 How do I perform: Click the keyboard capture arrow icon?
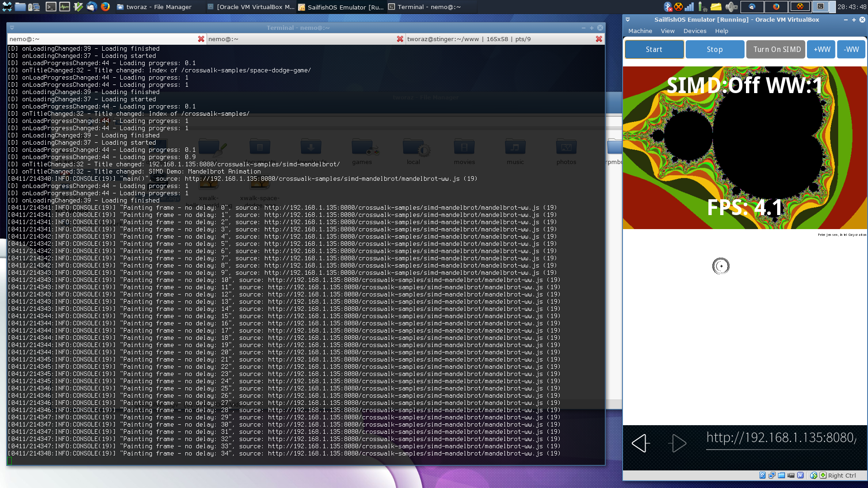point(823,475)
